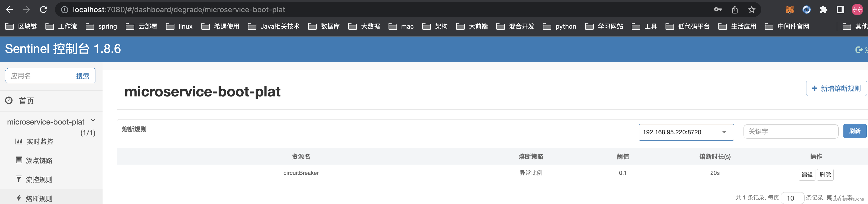868x204 pixels.
Task: Click 新增熔断规则 button
Action: click(x=836, y=88)
